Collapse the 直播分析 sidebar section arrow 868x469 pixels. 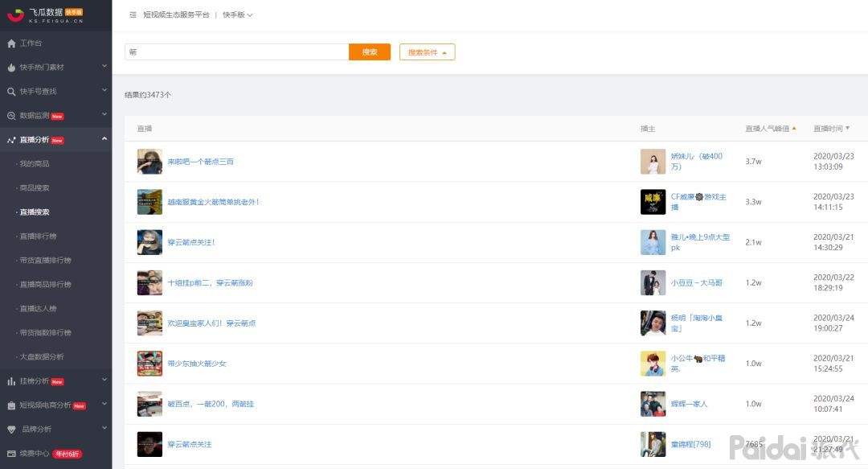pos(104,139)
